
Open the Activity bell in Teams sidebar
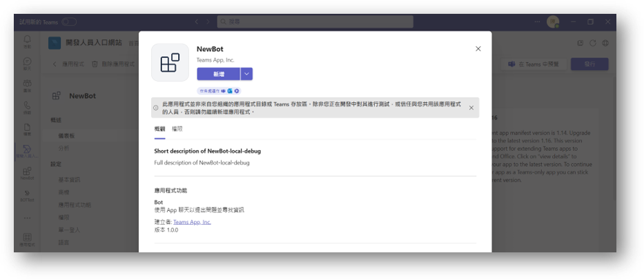(27, 41)
